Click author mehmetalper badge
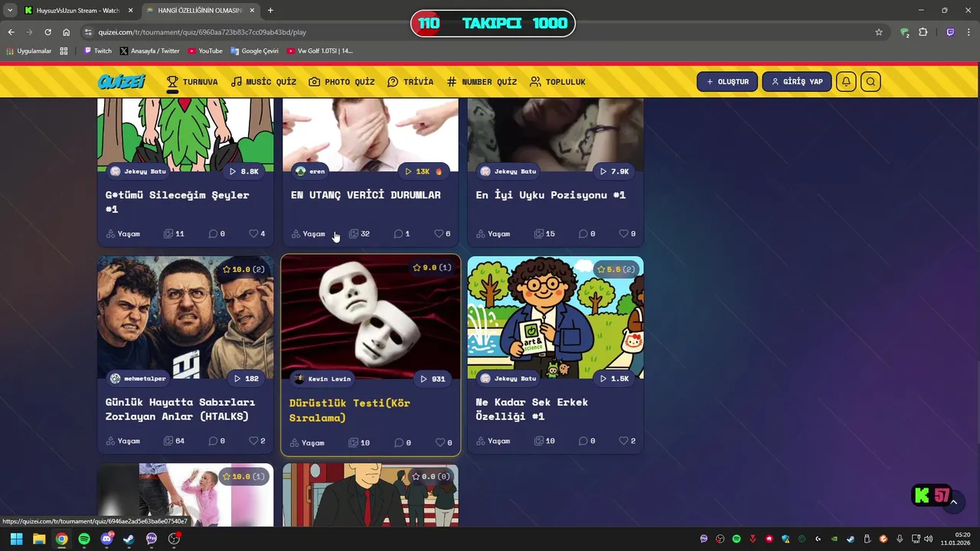980x551 pixels. [x=137, y=379]
